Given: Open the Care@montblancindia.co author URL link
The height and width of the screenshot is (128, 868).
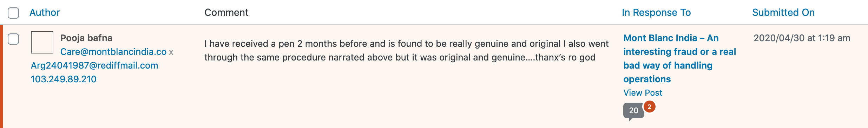Looking at the screenshot, I should point(113,52).
